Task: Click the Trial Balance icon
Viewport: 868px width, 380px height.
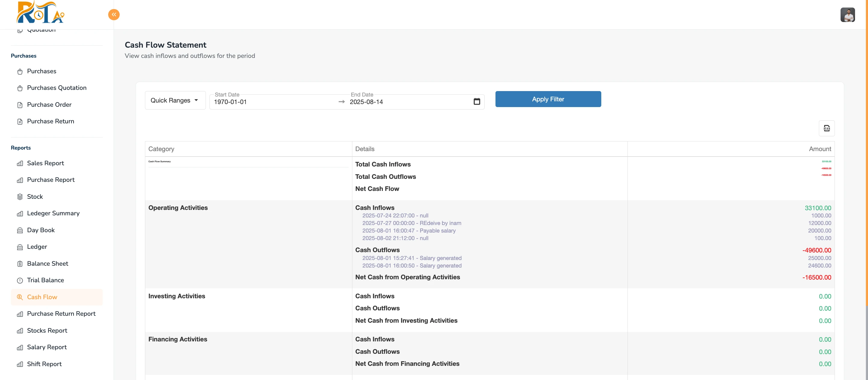Action: pyautogui.click(x=20, y=280)
